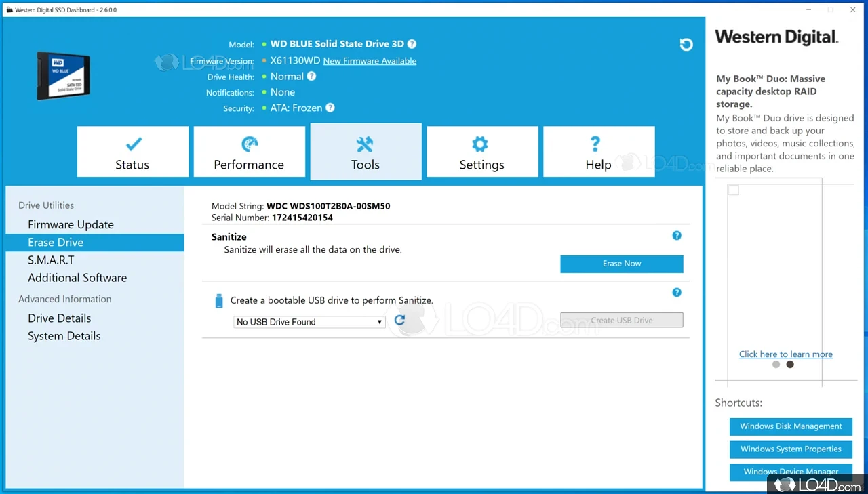The width and height of the screenshot is (868, 494).
Task: Open Additional Software in sidebar
Action: click(x=77, y=278)
